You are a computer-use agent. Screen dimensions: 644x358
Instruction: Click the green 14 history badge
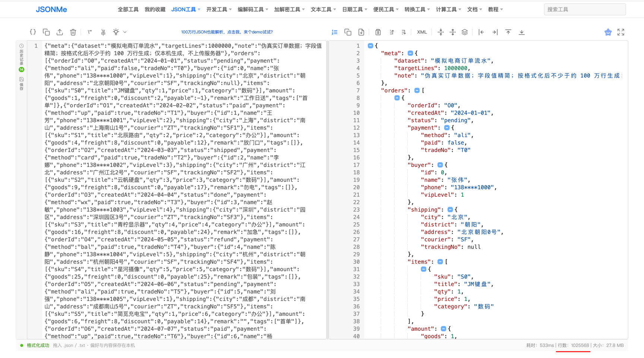point(22,69)
